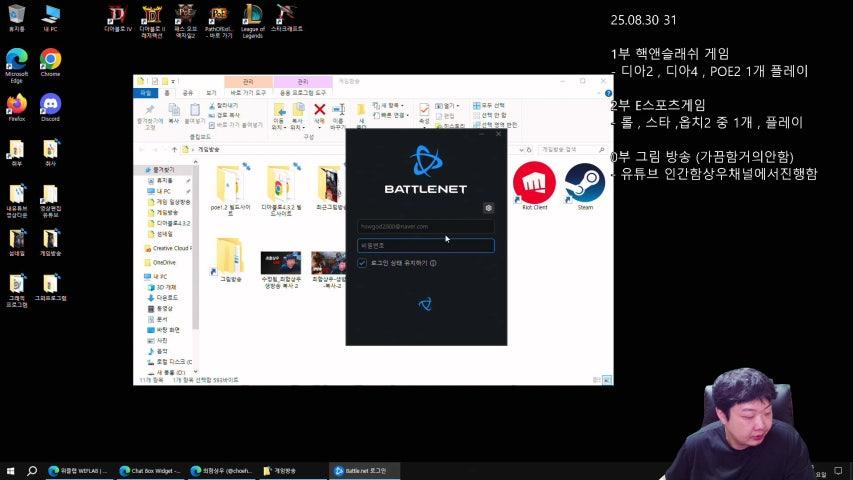Click the Explorer folder search box
The height and width of the screenshot is (480, 853).
click(571, 149)
